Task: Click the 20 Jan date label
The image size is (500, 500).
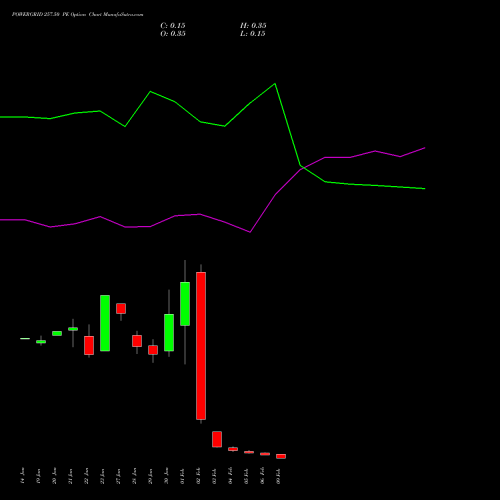Action: click(x=54, y=476)
